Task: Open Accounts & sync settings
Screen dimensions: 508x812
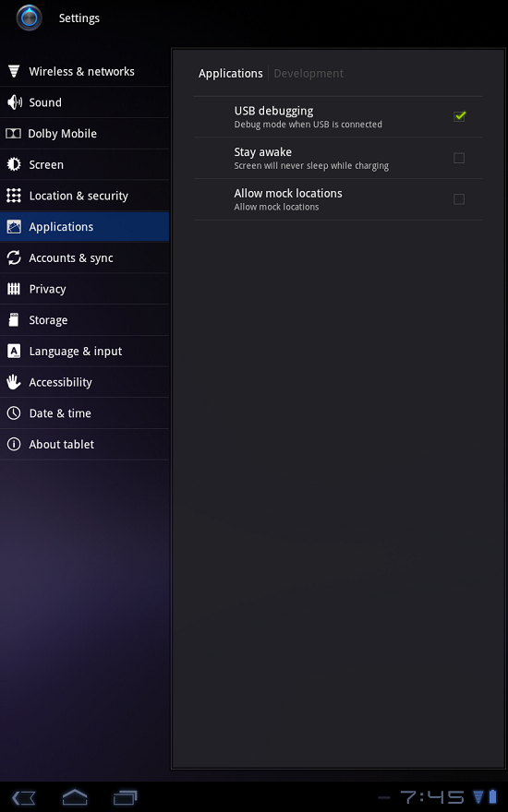Action: point(84,257)
